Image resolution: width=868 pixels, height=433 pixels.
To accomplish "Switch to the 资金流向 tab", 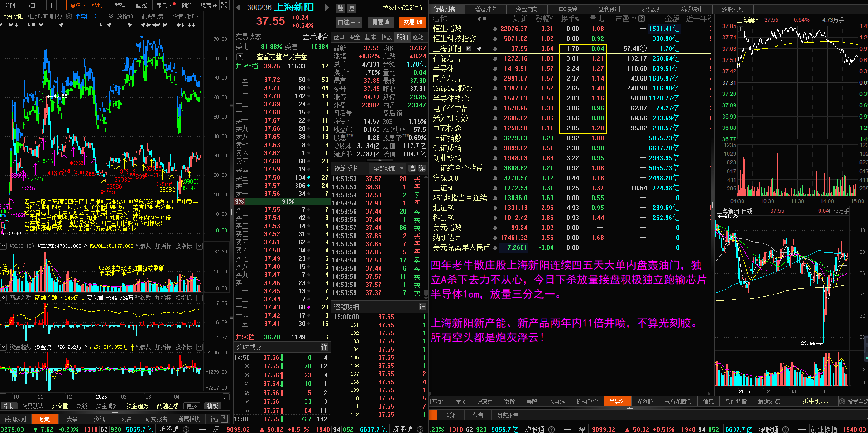I will click(527, 9).
